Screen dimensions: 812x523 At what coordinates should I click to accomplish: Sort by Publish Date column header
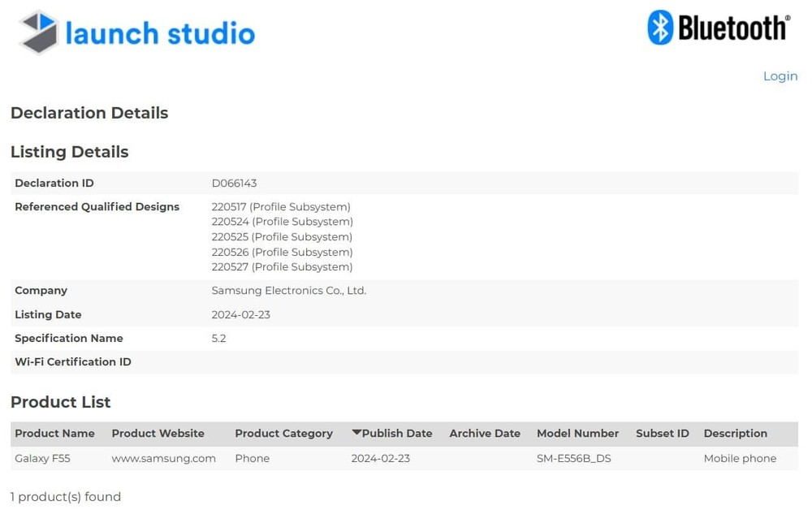click(397, 434)
